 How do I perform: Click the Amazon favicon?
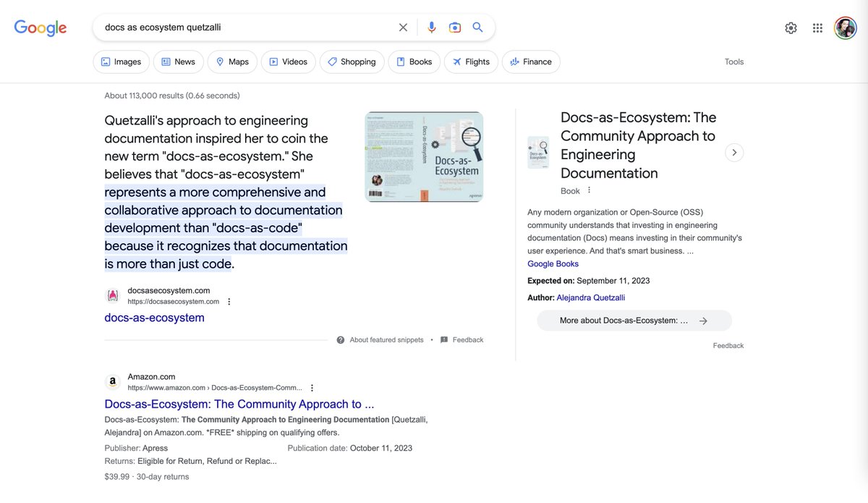(113, 382)
